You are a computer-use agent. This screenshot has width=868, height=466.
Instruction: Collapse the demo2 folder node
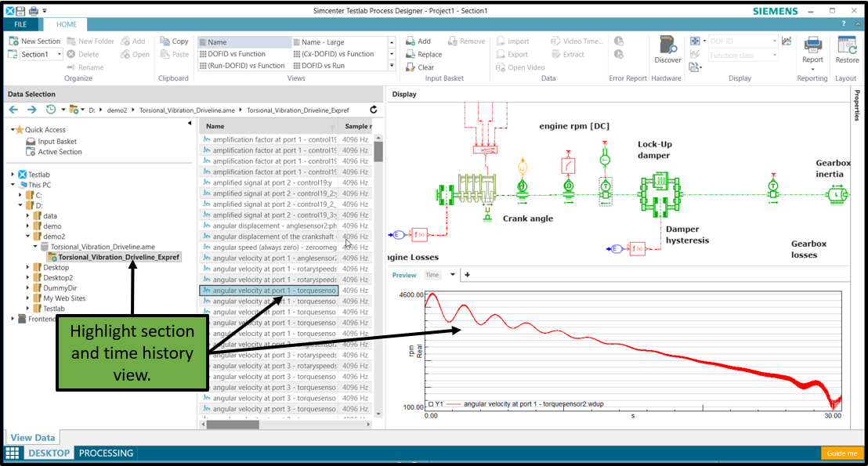pos(27,237)
